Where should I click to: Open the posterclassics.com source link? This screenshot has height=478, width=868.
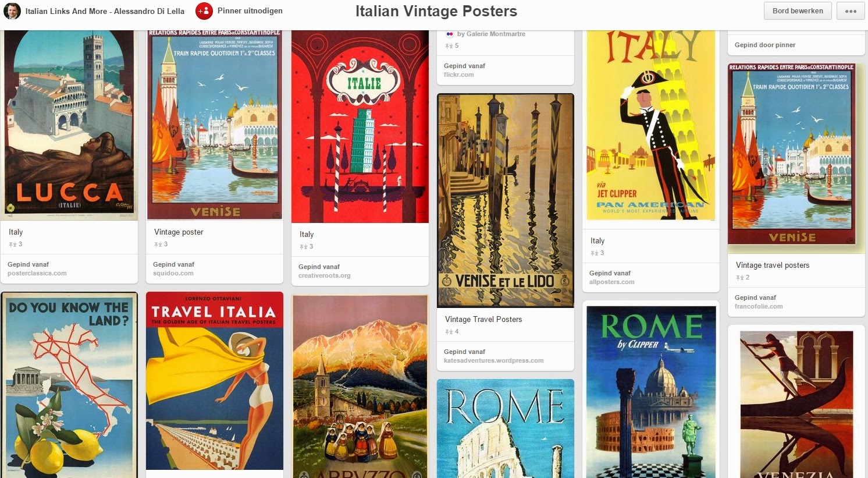pyautogui.click(x=37, y=273)
